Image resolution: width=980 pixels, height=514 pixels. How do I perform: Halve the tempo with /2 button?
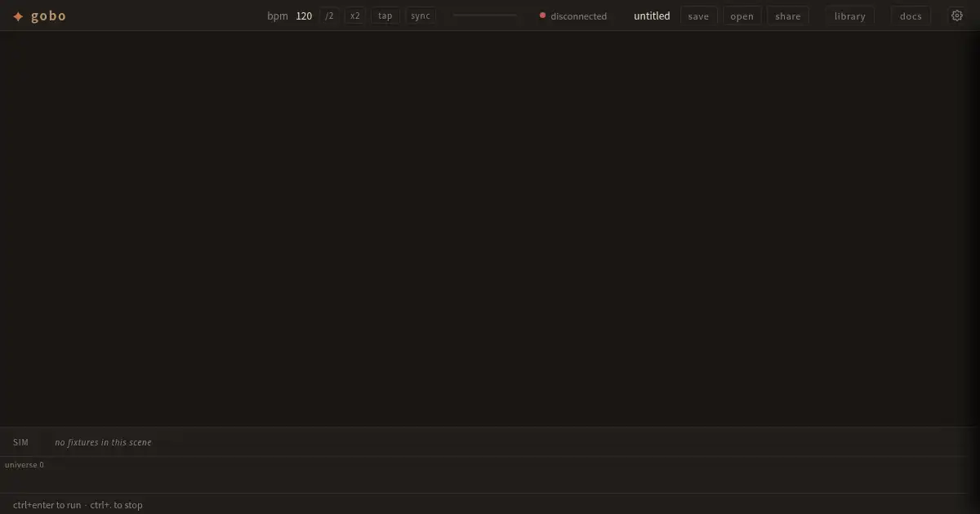point(329,16)
